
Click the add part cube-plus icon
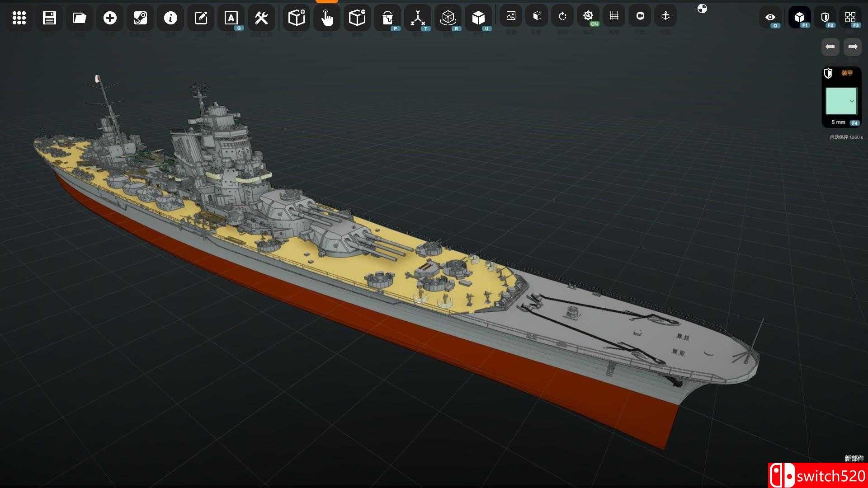[297, 18]
